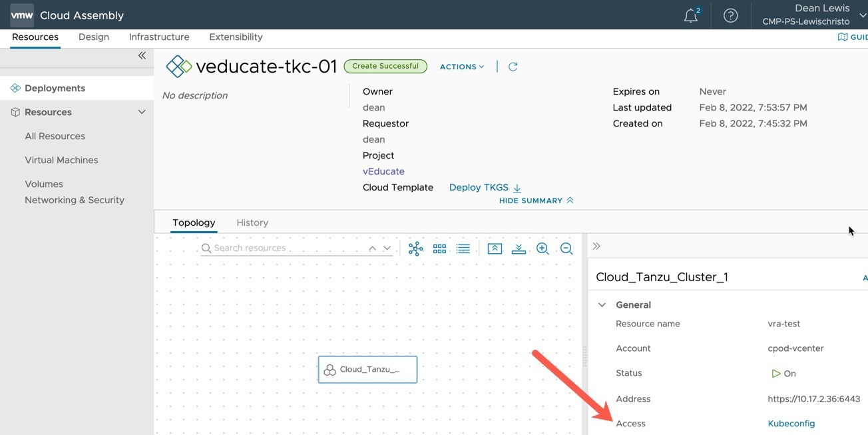Collapse the resource details panel arrows

(596, 246)
